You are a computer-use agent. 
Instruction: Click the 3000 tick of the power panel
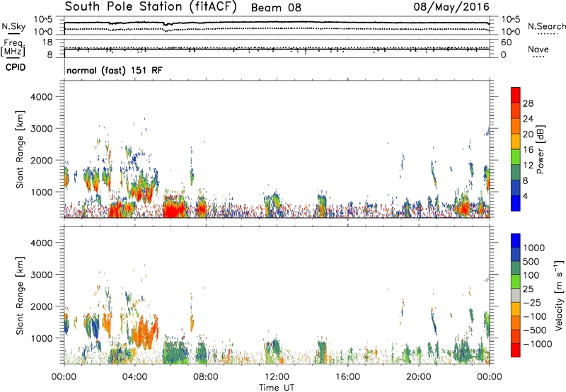42,129
